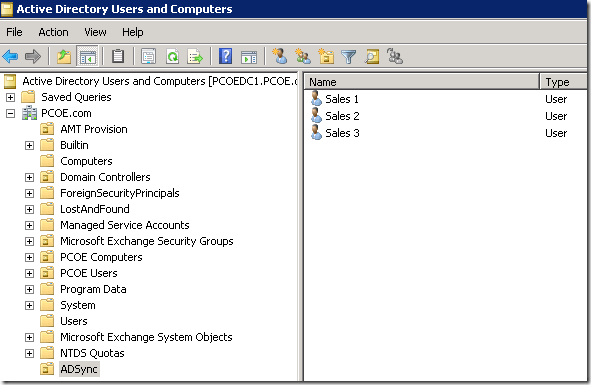
Task: Click the Export List toolbar icon
Action: 195,57
